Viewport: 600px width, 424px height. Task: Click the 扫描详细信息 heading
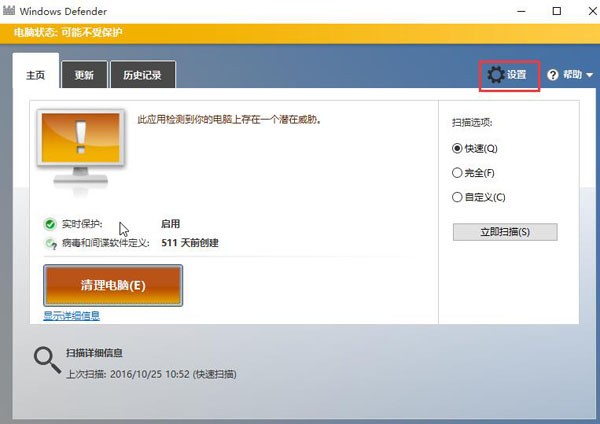tap(94, 353)
